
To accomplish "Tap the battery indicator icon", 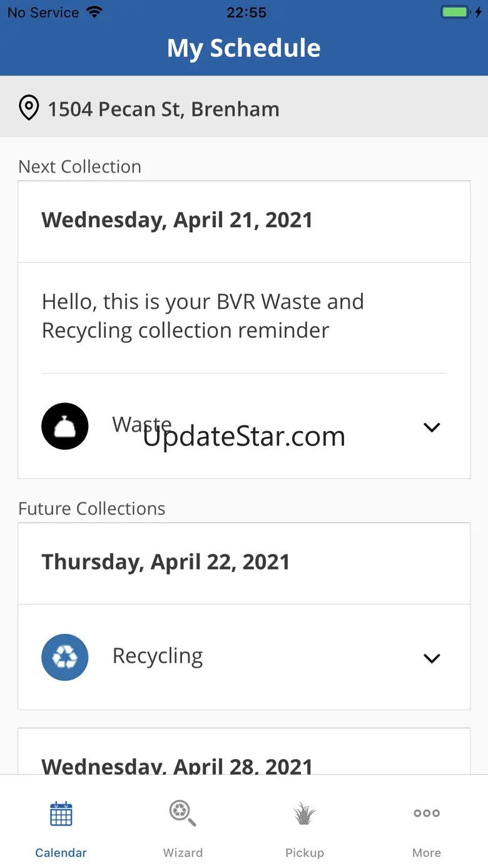I will coord(455,13).
